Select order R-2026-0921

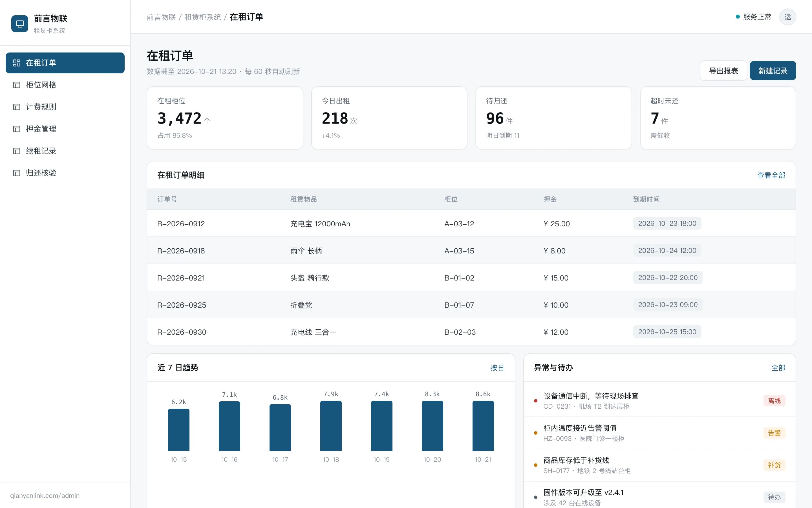(471, 278)
